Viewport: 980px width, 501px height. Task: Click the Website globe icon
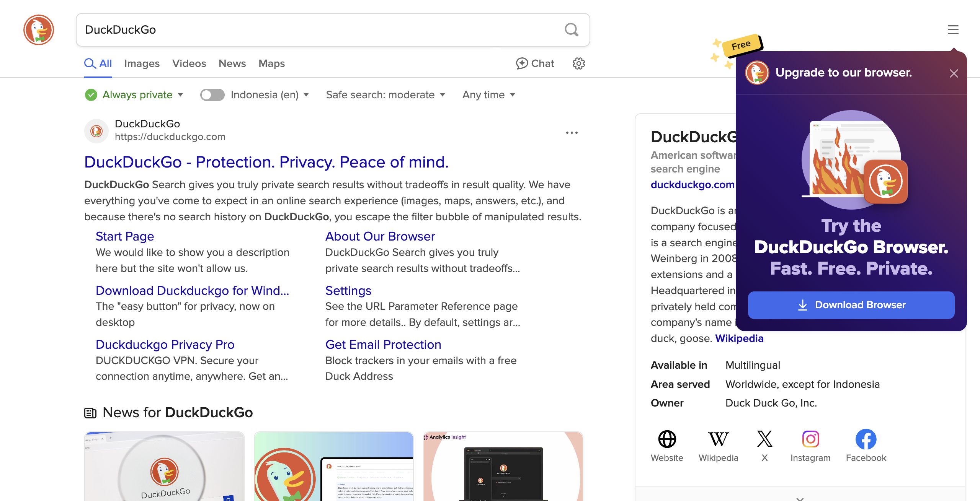(x=666, y=439)
